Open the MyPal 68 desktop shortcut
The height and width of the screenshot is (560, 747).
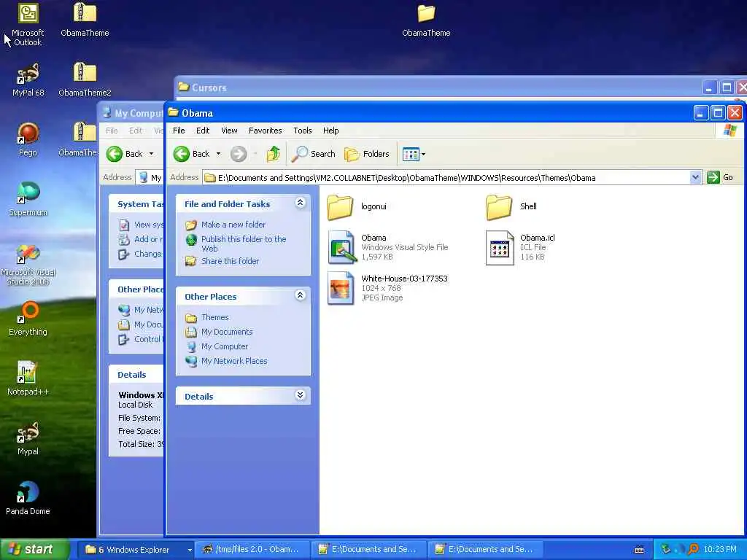click(28, 80)
